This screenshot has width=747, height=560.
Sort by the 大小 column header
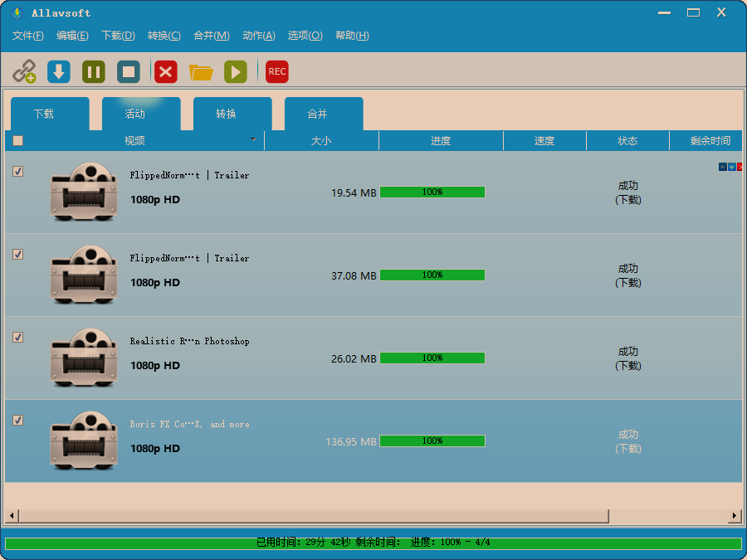(321, 140)
